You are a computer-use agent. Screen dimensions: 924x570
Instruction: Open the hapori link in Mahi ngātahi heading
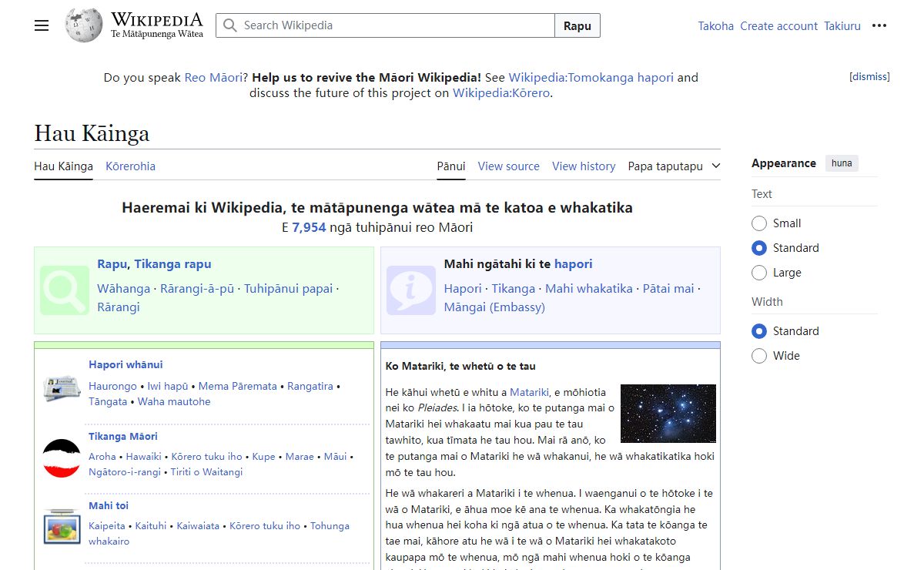(x=574, y=263)
